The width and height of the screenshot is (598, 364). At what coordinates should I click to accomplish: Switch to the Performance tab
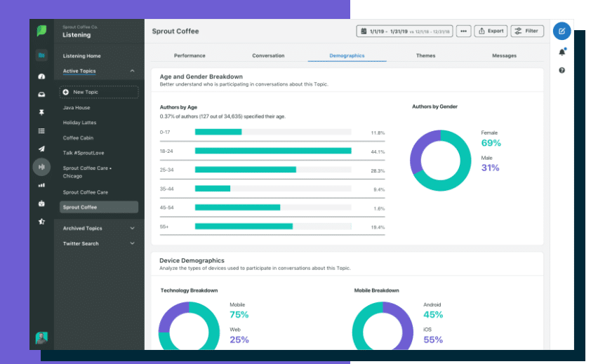pyautogui.click(x=190, y=55)
